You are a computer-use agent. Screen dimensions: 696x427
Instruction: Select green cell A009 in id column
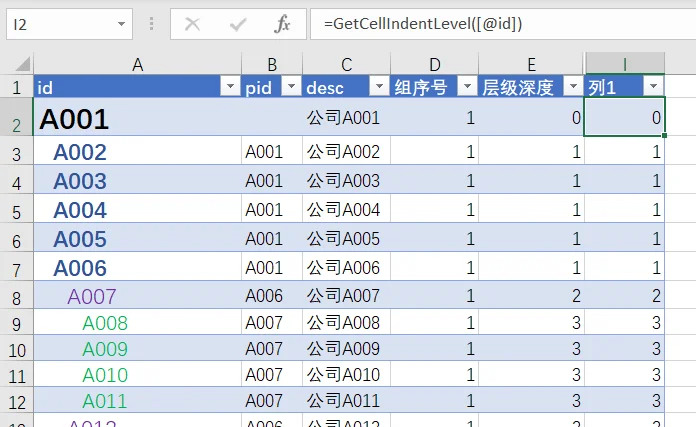pos(138,348)
